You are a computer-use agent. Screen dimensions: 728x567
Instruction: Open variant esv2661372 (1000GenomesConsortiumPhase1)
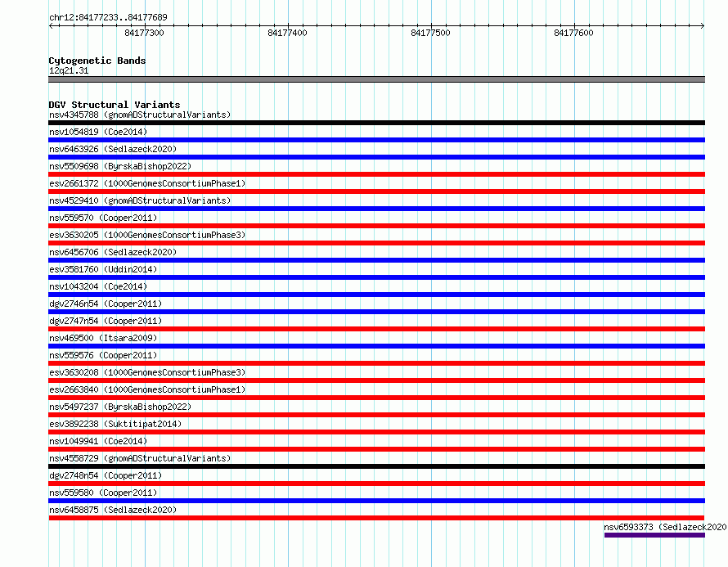coord(147,183)
